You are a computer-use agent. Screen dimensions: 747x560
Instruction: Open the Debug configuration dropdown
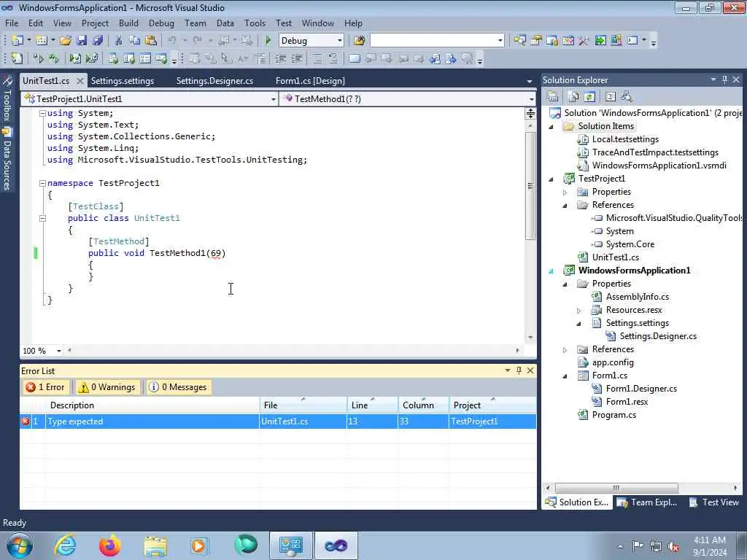click(x=339, y=41)
